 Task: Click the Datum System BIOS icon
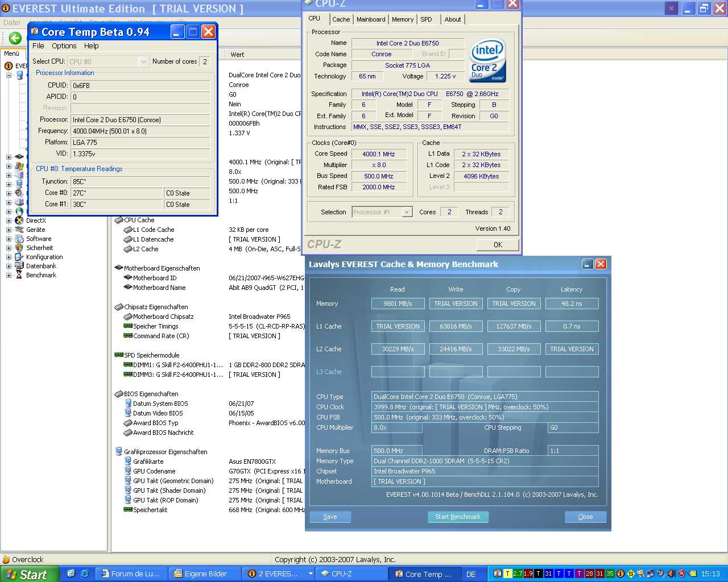[128, 404]
